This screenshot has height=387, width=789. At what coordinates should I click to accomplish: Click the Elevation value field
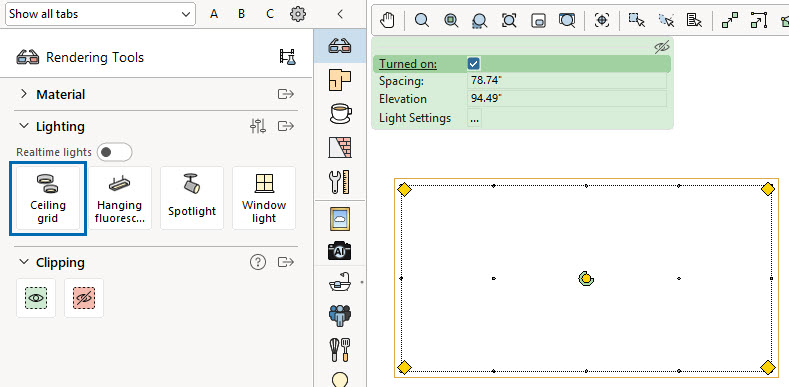(567, 99)
